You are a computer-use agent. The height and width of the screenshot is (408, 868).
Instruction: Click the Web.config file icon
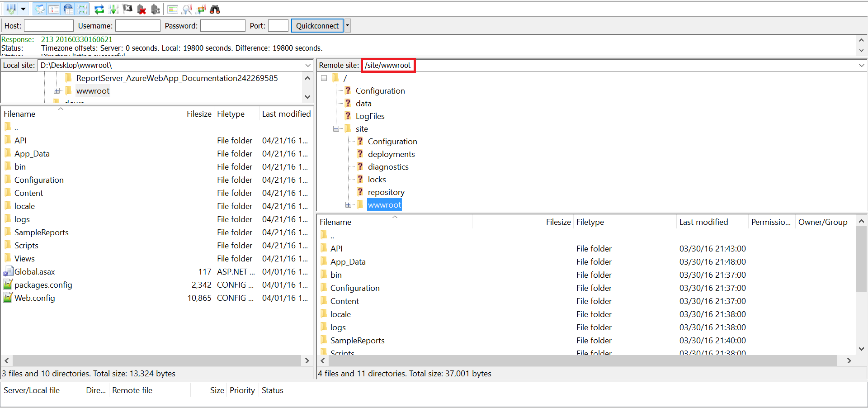click(x=8, y=298)
